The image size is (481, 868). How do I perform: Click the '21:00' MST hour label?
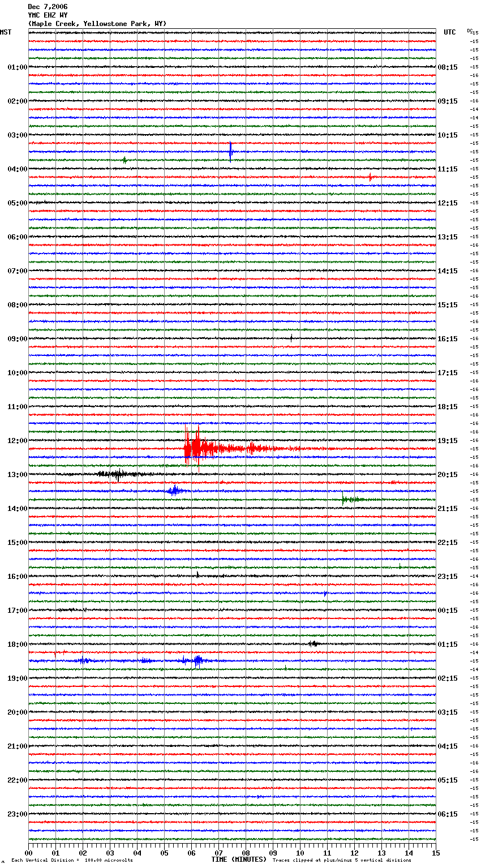coord(18,746)
